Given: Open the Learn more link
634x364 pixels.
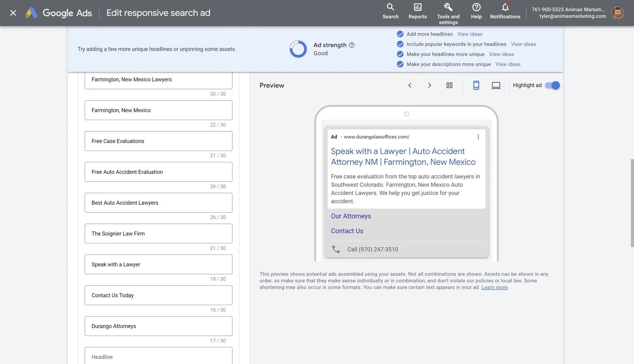Looking at the screenshot, I should 494,288.
